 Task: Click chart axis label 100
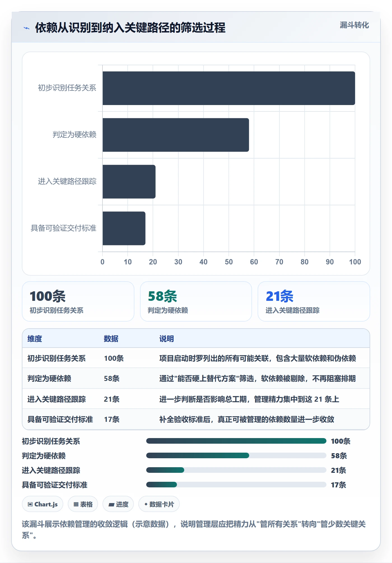pos(355,262)
